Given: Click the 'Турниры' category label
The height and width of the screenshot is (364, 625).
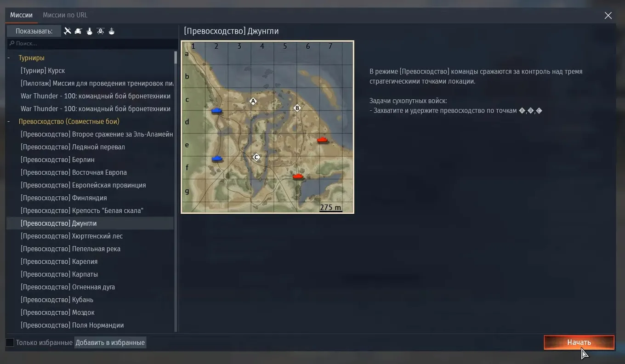Looking at the screenshot, I should click(31, 58).
